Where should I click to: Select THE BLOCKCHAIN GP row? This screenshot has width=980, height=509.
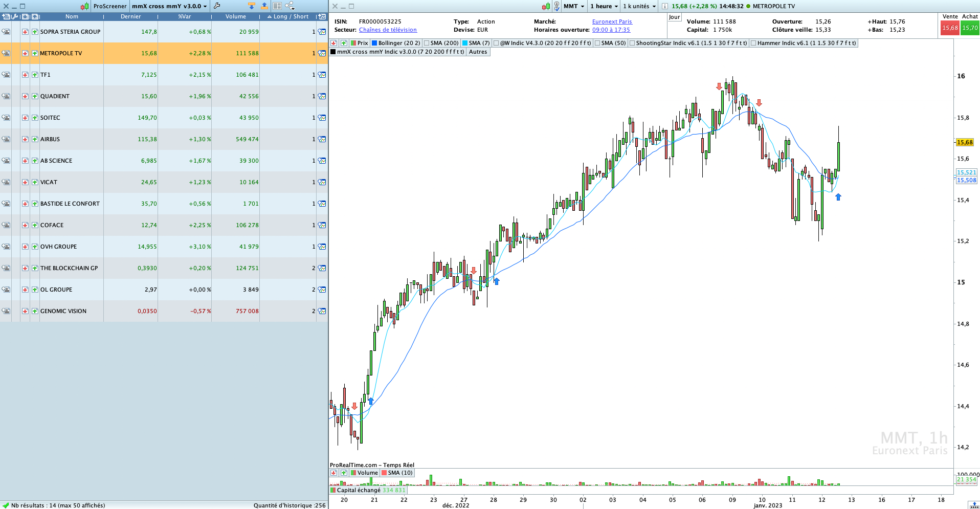click(x=164, y=268)
